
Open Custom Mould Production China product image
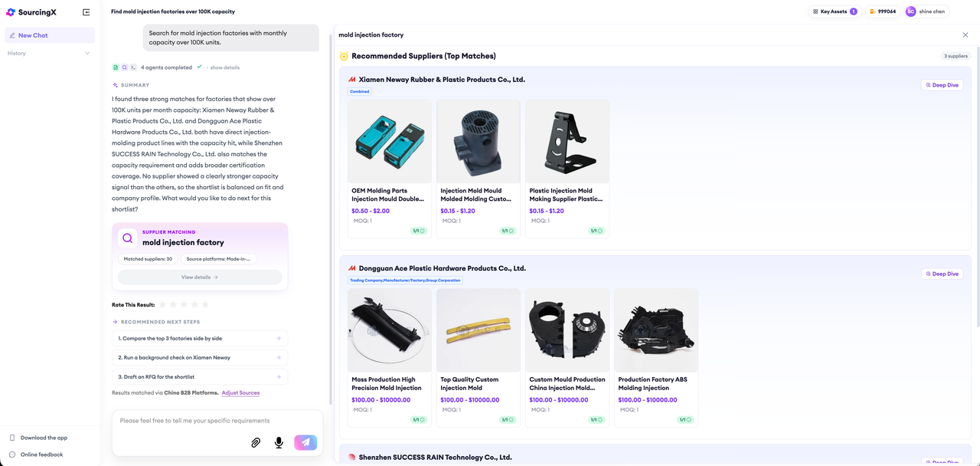coord(567,330)
